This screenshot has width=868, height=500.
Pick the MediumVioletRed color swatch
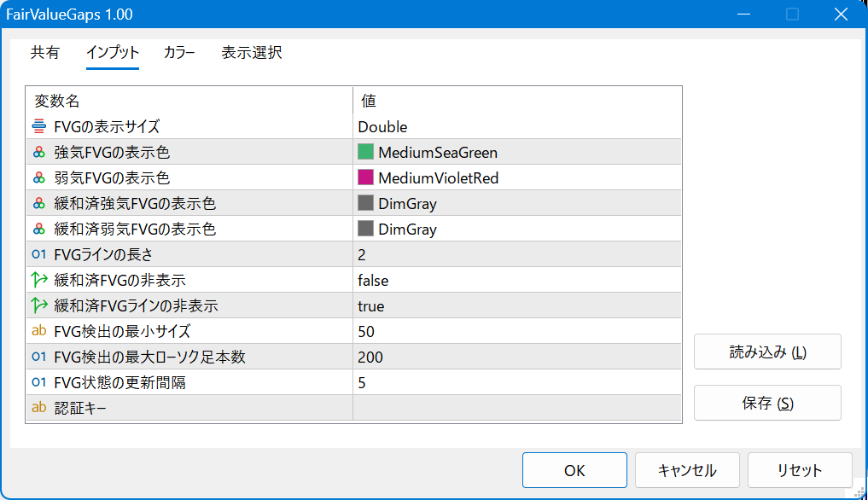(365, 177)
